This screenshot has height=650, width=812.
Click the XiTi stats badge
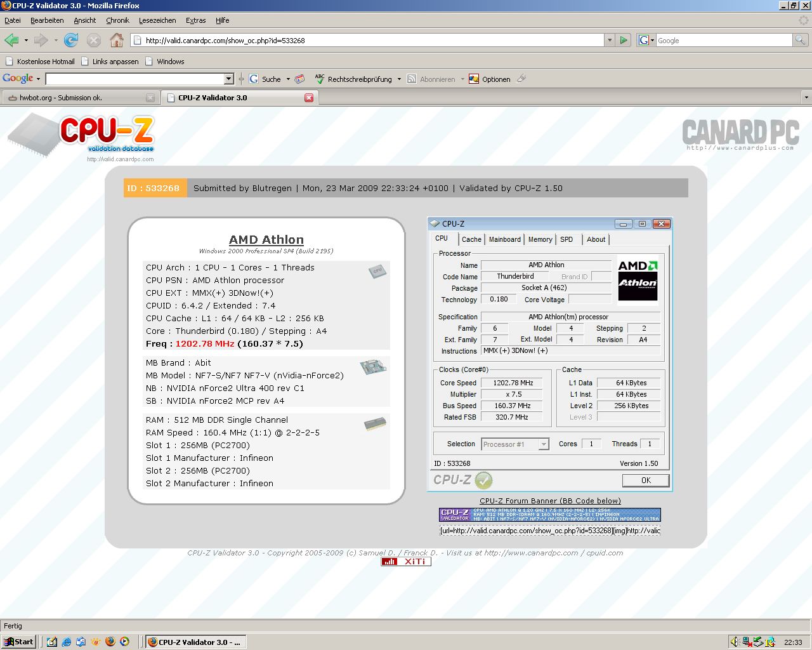coord(406,561)
